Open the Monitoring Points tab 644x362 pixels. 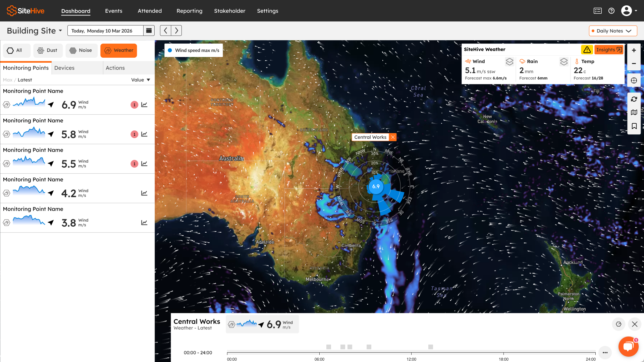tap(26, 68)
